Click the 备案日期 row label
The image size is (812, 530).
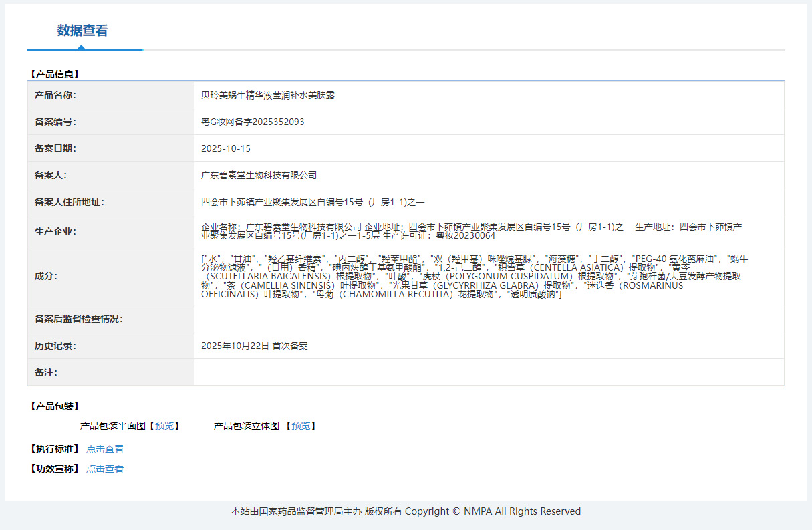pyautogui.click(x=55, y=148)
